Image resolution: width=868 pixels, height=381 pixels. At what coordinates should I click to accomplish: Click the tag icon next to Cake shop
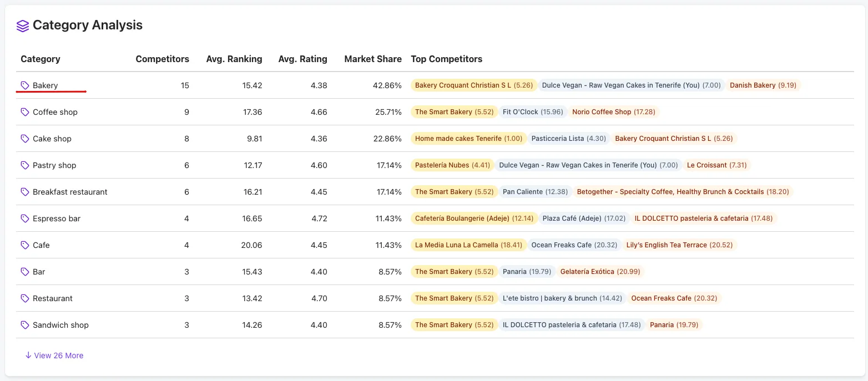[x=25, y=139]
